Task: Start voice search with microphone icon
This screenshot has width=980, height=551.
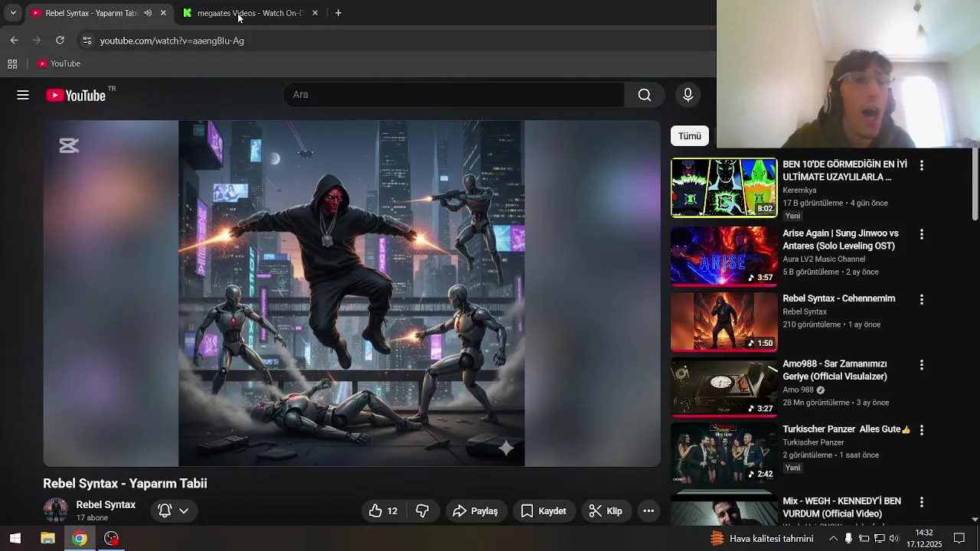Action: coord(688,95)
